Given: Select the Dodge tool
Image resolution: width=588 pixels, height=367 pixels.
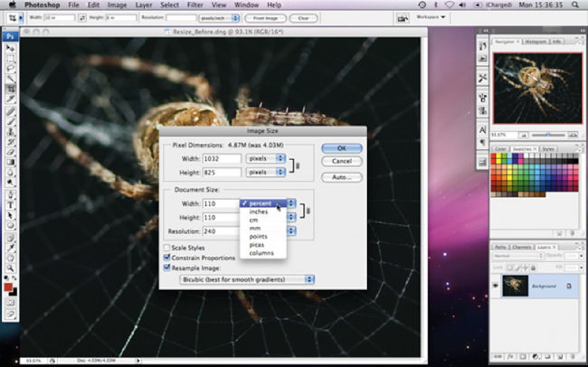Looking at the screenshot, I should coord(10,182).
